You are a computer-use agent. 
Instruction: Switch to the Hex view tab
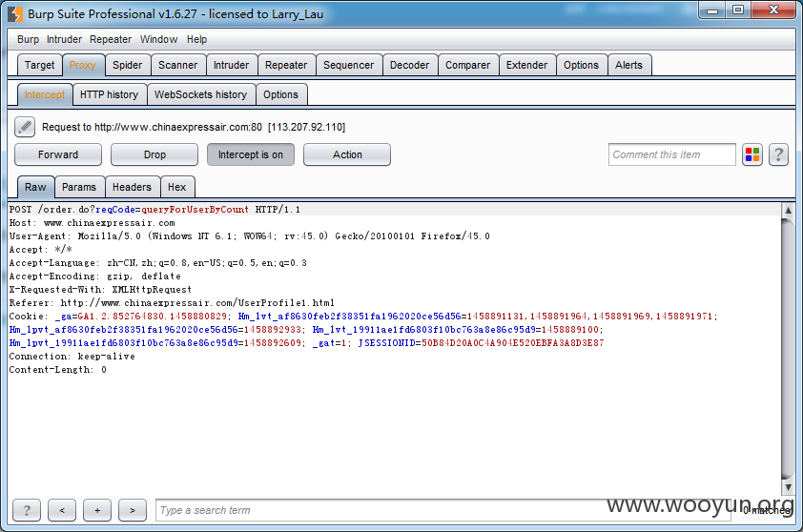(176, 187)
